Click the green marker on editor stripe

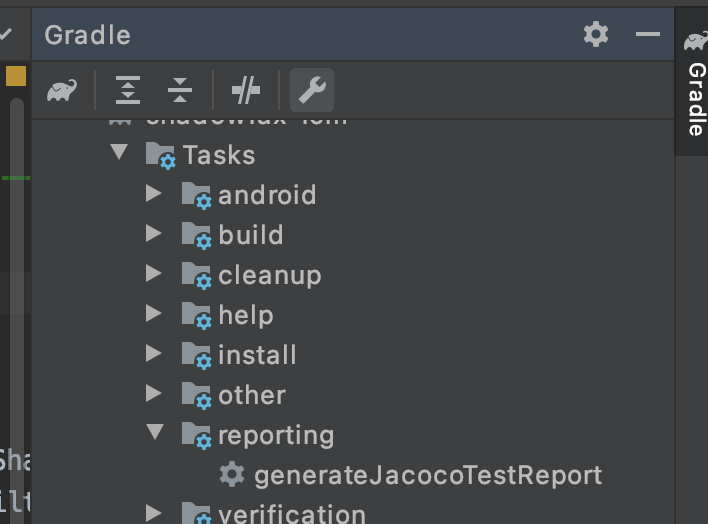(x=16, y=178)
